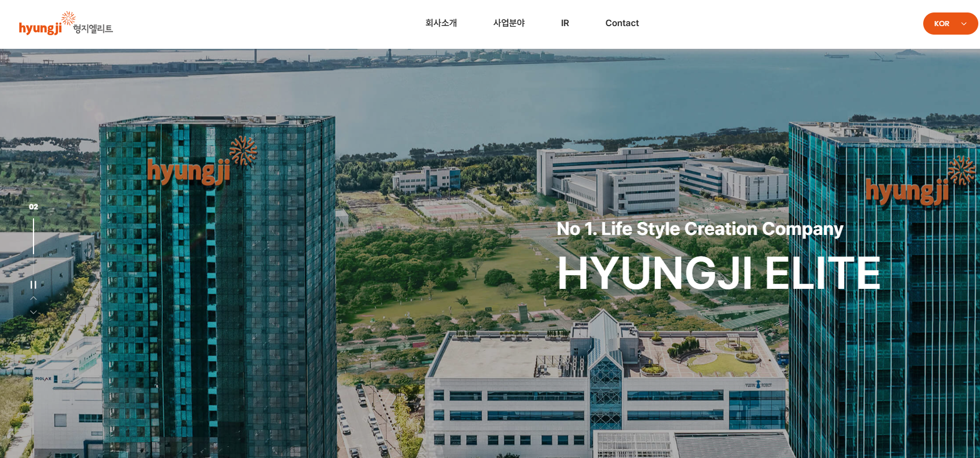Screen dimensions: 980x458
Task: Go to previous slide with up chevron
Action: tap(33, 298)
